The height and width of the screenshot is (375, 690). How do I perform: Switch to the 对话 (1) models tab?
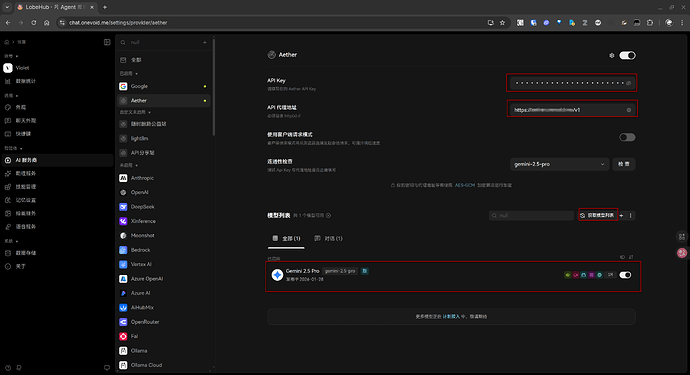(x=328, y=239)
